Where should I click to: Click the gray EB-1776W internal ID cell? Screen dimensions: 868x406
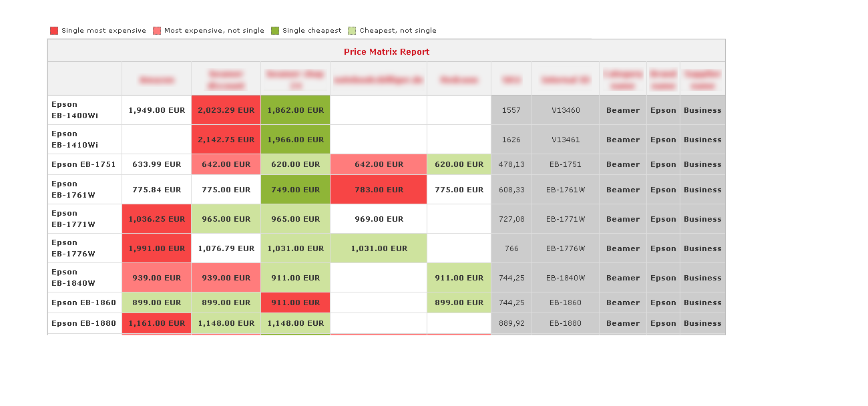pos(566,248)
